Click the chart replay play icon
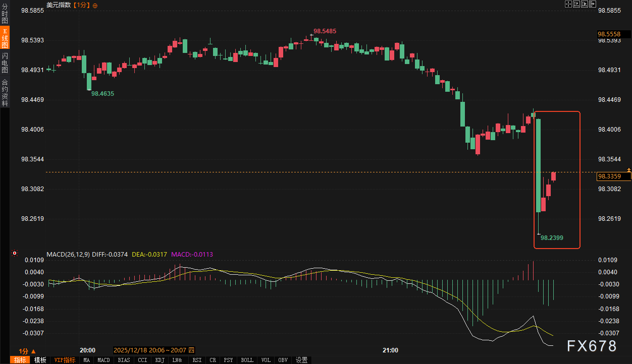The height and width of the screenshot is (364, 632). [x=585, y=4]
